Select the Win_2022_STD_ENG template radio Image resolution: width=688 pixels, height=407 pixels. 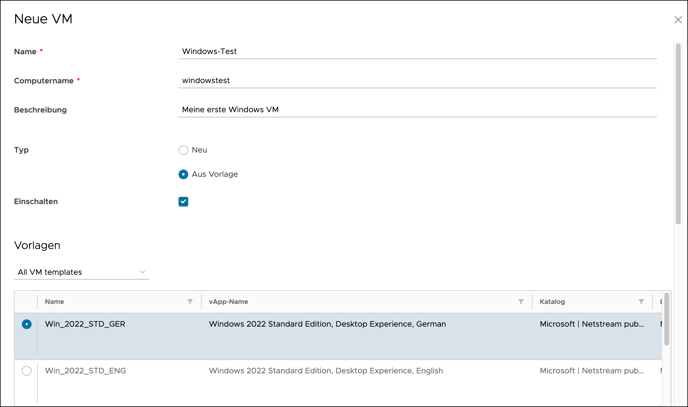click(x=27, y=371)
